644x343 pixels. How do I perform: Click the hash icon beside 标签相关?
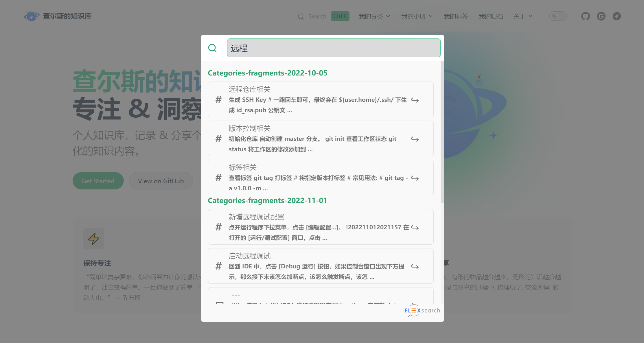(x=218, y=178)
